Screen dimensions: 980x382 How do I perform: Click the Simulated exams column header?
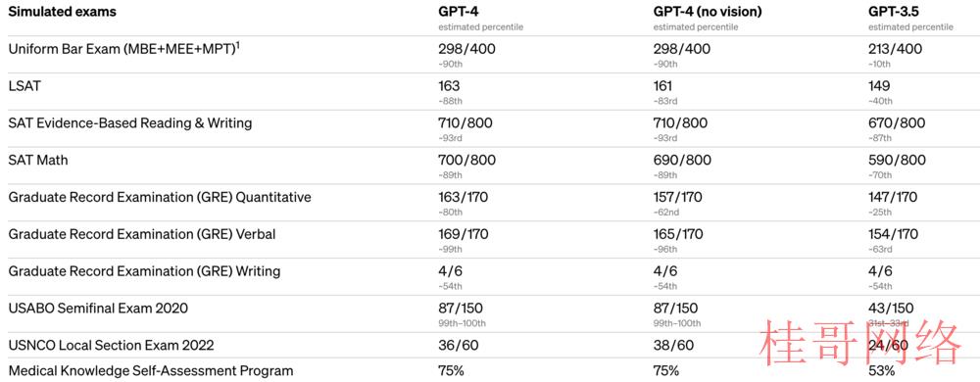62,12
